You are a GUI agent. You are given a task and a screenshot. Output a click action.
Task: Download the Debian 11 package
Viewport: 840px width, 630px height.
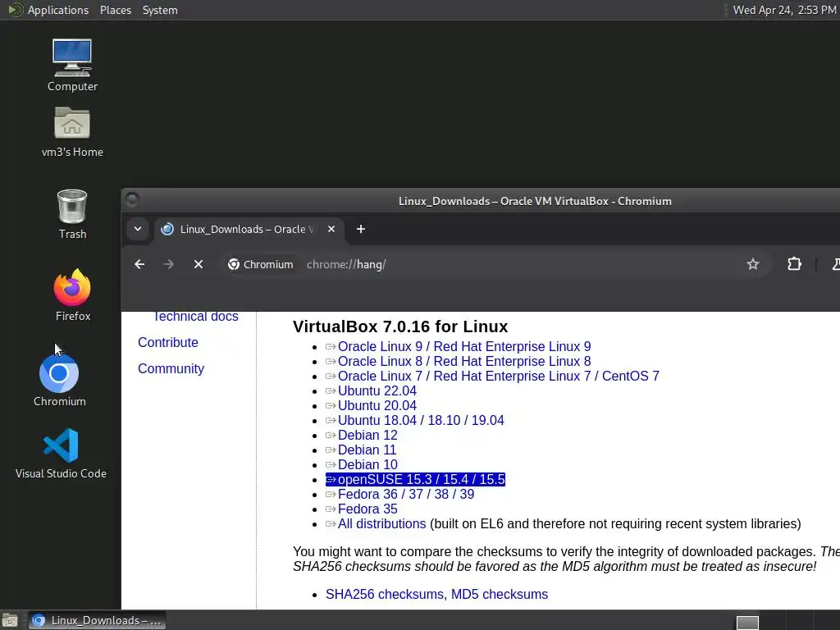pyautogui.click(x=367, y=450)
